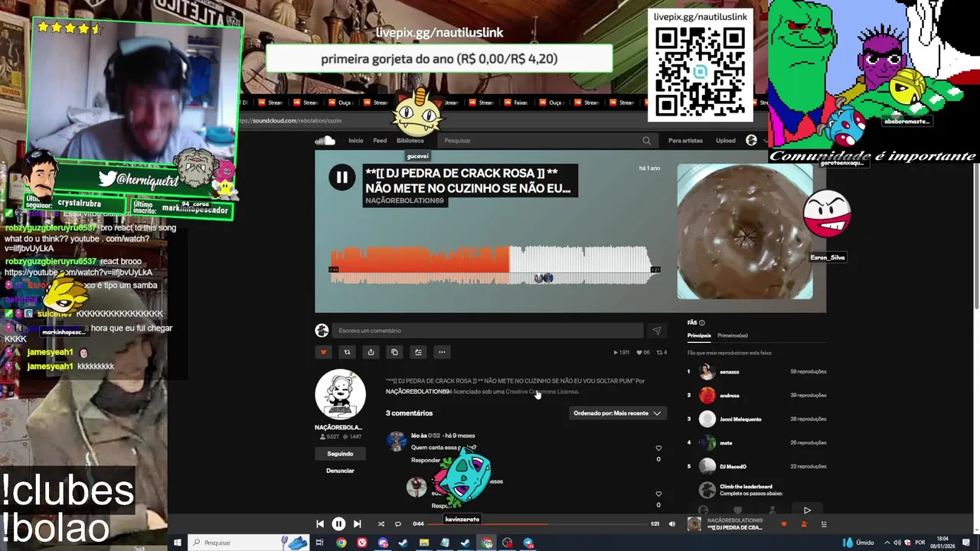The image size is (980, 551).
Task: Seek within the track waveform
Action: pyautogui.click(x=495, y=265)
